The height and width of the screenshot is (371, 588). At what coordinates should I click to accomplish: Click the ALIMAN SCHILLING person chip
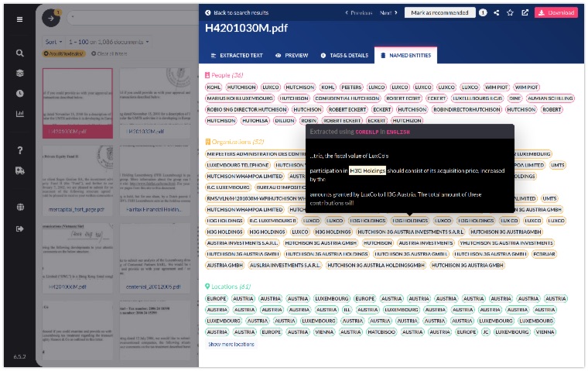click(550, 98)
